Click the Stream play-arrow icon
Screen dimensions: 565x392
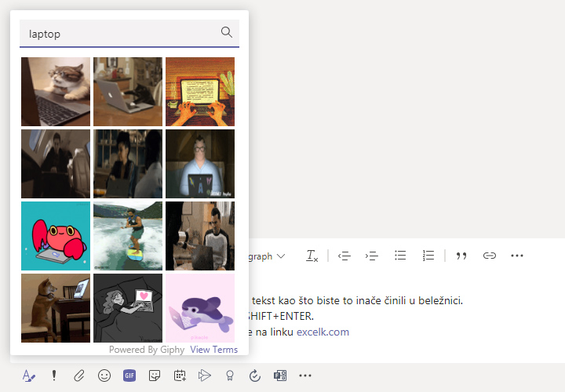[x=205, y=376]
